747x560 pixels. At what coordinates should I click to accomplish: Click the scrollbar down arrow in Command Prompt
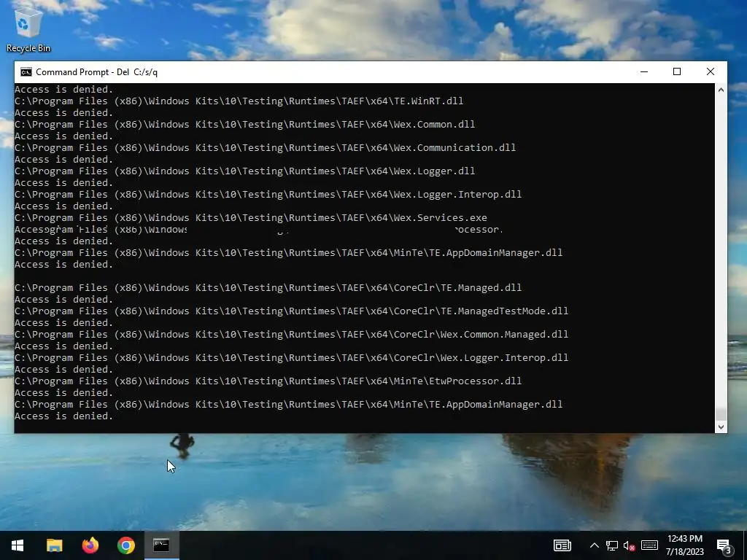(x=721, y=427)
